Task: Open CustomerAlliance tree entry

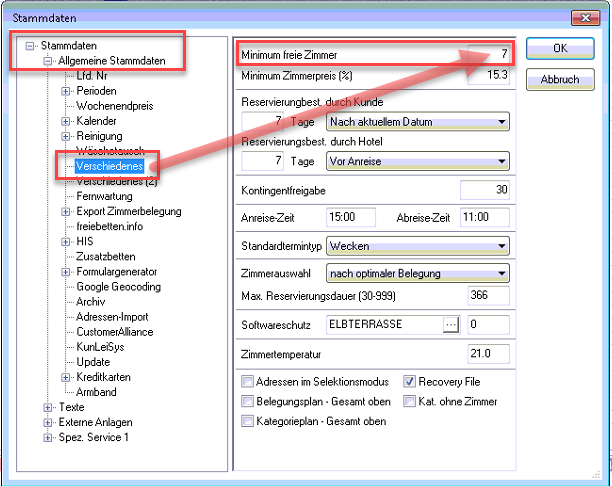Action: tap(115, 332)
